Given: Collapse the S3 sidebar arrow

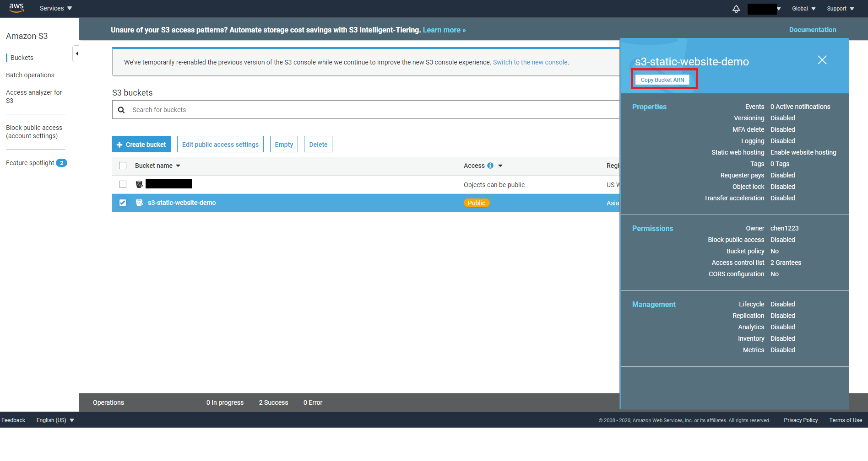Looking at the screenshot, I should pyautogui.click(x=76, y=54).
